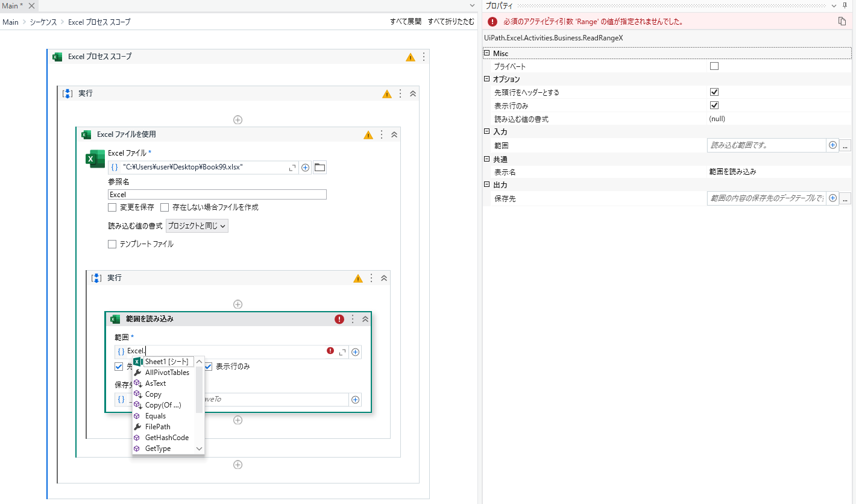The height and width of the screenshot is (504, 856).
Task: Click 範囲 input field in properties
Action: pyautogui.click(x=766, y=145)
